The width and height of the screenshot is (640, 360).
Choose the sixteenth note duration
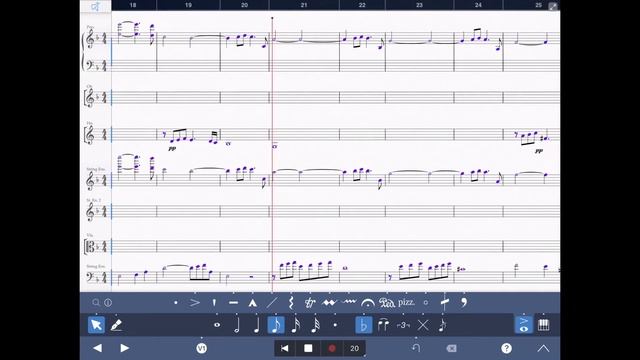[296, 325]
